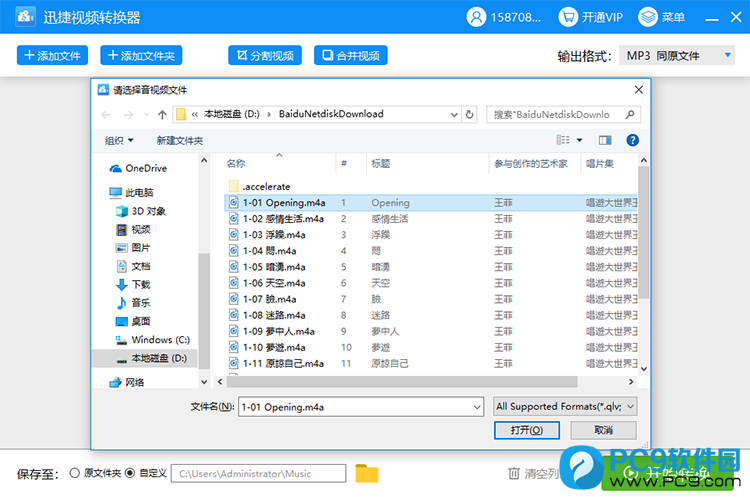Open the 图片 folder in sidebar
Viewport: 750px width, 497px height.
click(x=133, y=248)
